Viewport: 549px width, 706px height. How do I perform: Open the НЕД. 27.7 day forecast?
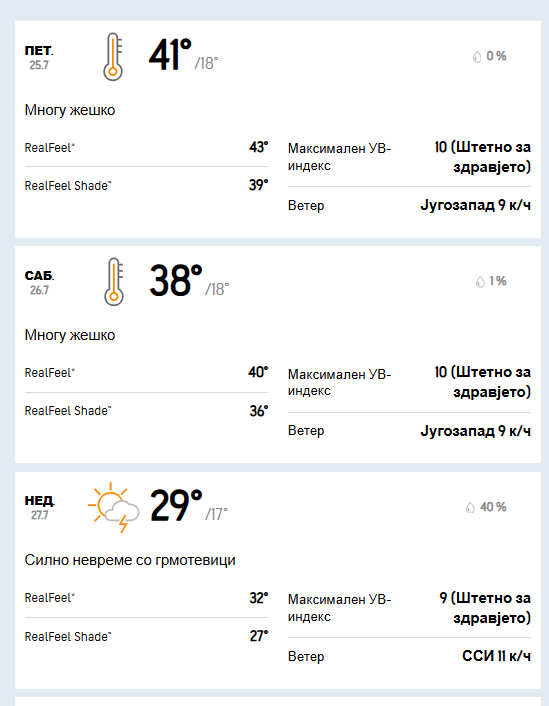pos(40,507)
